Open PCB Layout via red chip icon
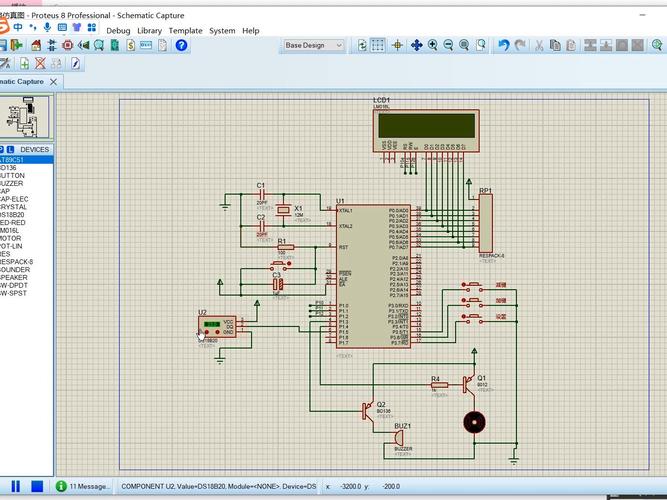This screenshot has height=500, width=667. click(67, 45)
